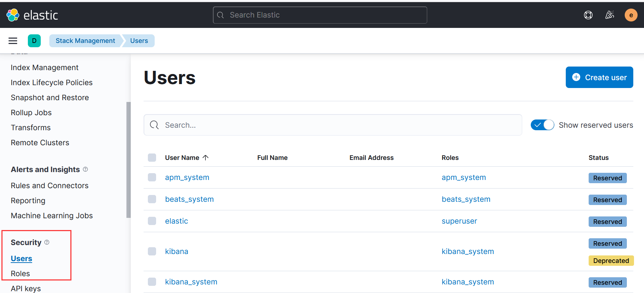
Task: Click the Users breadcrumb
Action: click(139, 41)
